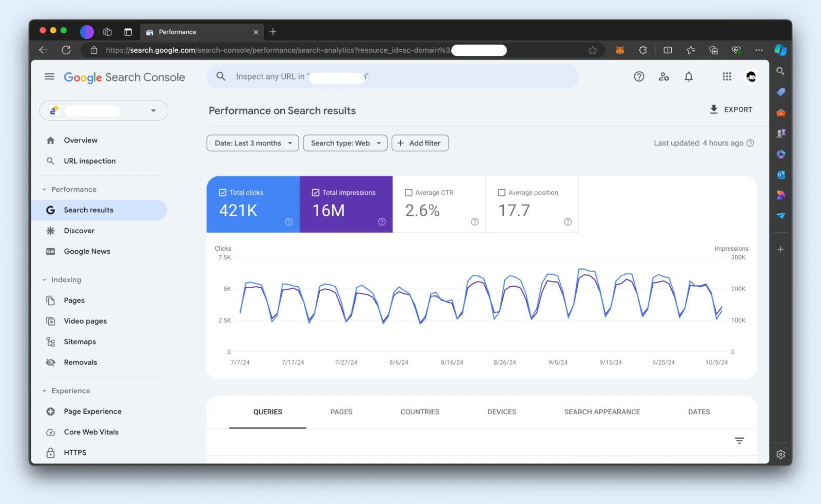Bookmark this page with the star
This screenshot has width=821, height=504.
click(593, 50)
